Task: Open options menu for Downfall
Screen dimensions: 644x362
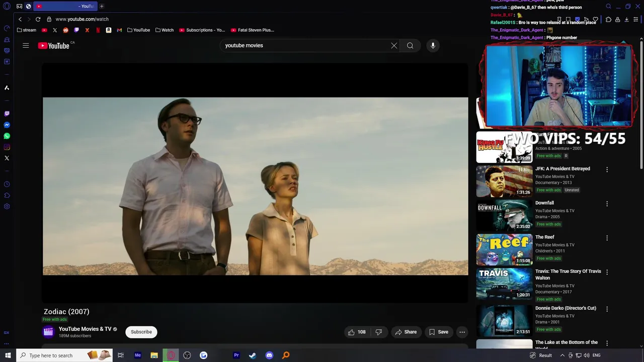Action: tap(607, 204)
